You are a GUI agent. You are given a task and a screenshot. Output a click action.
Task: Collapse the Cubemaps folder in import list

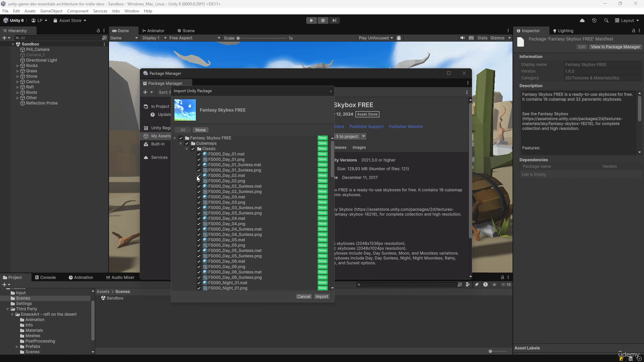(181, 143)
